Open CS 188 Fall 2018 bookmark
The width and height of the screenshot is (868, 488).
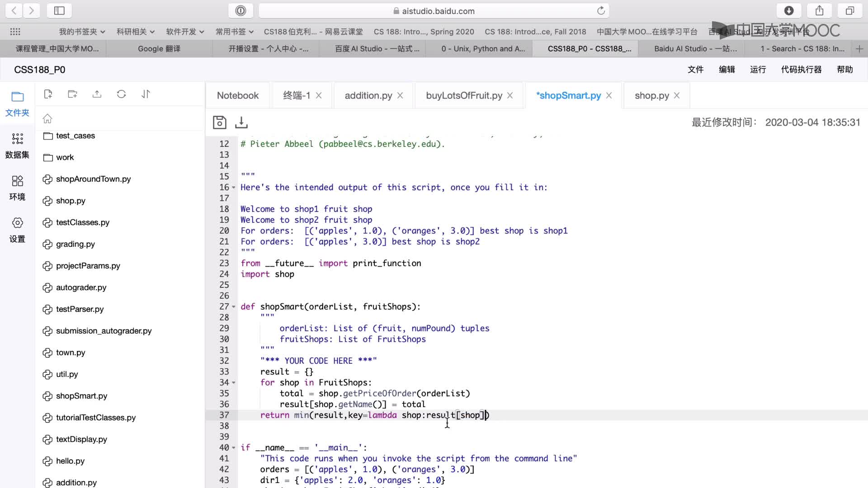pyautogui.click(x=535, y=32)
